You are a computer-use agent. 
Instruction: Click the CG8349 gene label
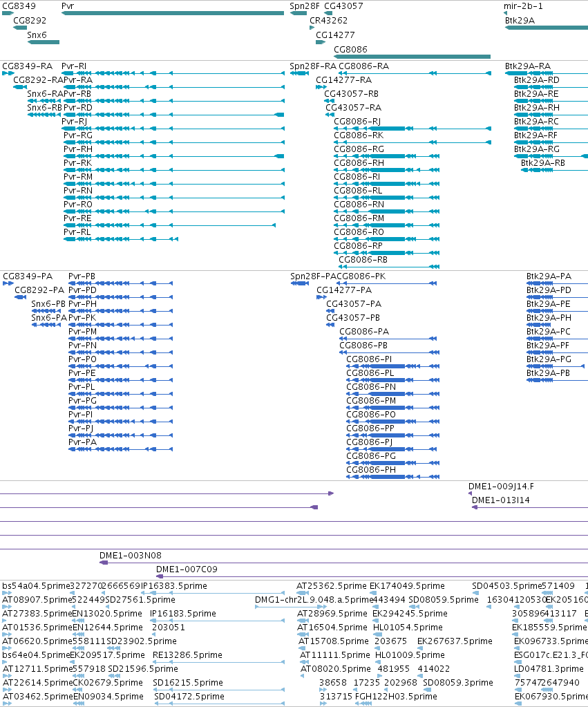tap(19, 6)
